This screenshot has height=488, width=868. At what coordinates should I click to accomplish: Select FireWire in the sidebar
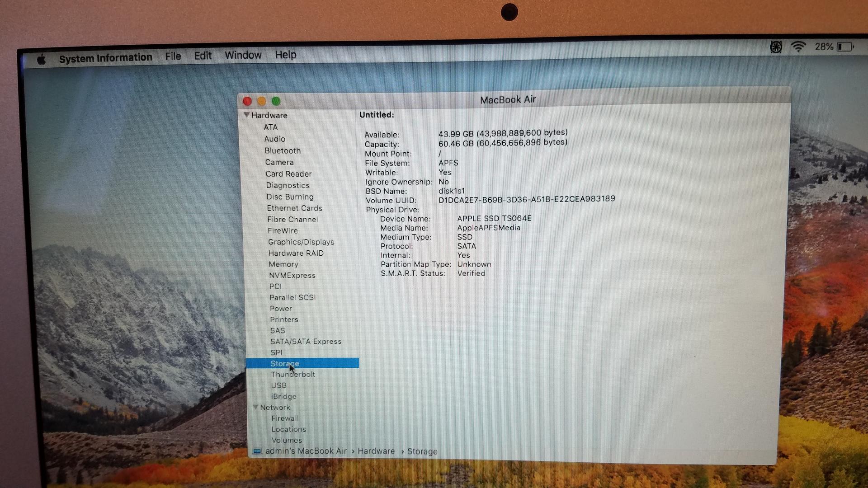(283, 230)
